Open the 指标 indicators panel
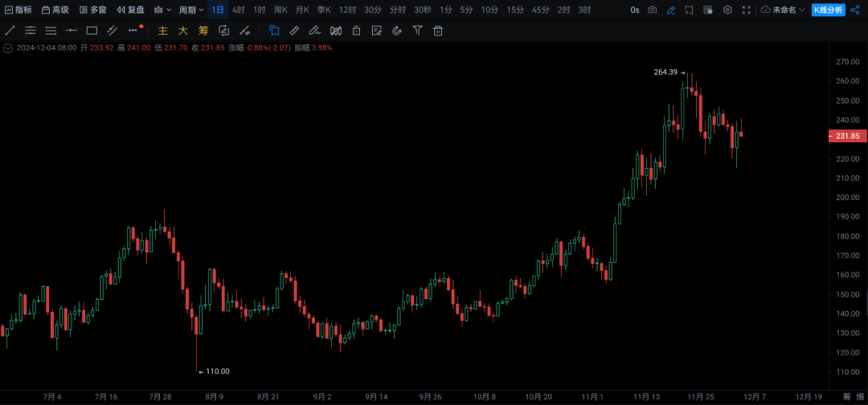The height and width of the screenshot is (405, 868). [18, 10]
